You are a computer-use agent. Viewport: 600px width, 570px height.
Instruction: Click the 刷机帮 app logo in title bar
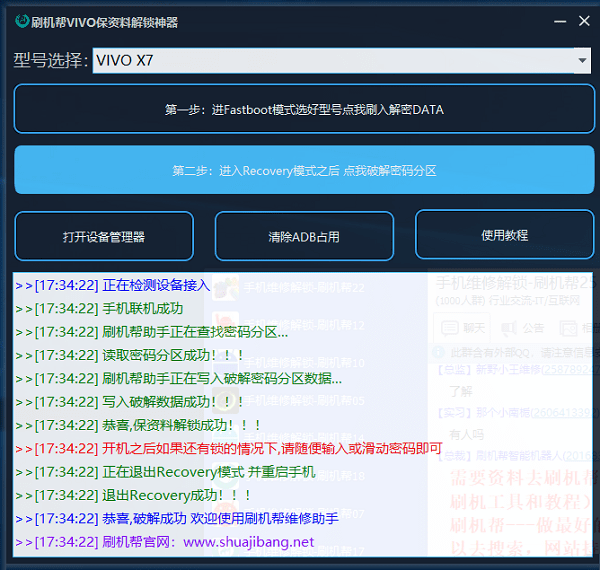pyautogui.click(x=21, y=22)
